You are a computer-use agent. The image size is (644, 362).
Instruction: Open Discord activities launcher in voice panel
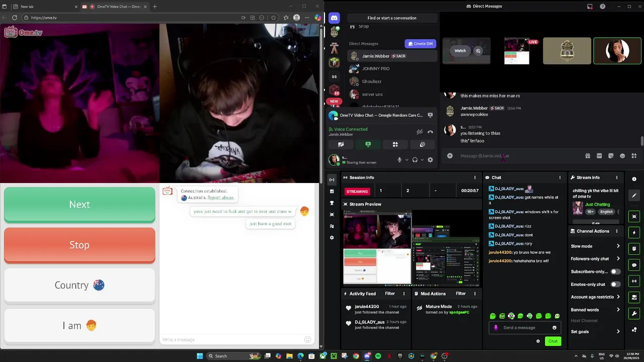point(395,144)
